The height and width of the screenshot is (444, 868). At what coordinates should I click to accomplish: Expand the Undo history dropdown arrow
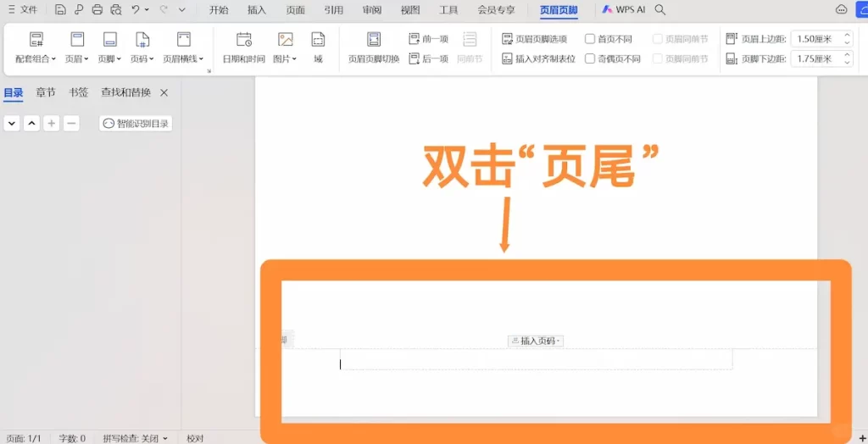point(147,9)
